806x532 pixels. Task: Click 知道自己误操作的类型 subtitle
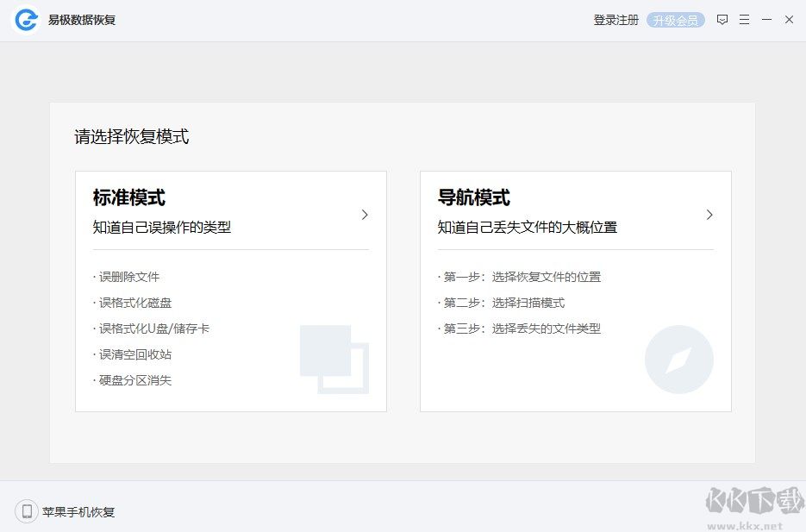click(162, 227)
